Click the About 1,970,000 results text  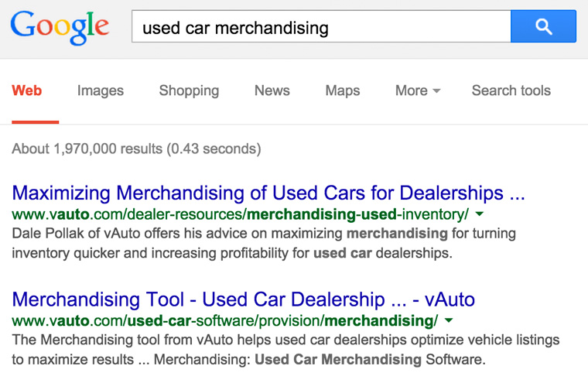[x=136, y=149]
